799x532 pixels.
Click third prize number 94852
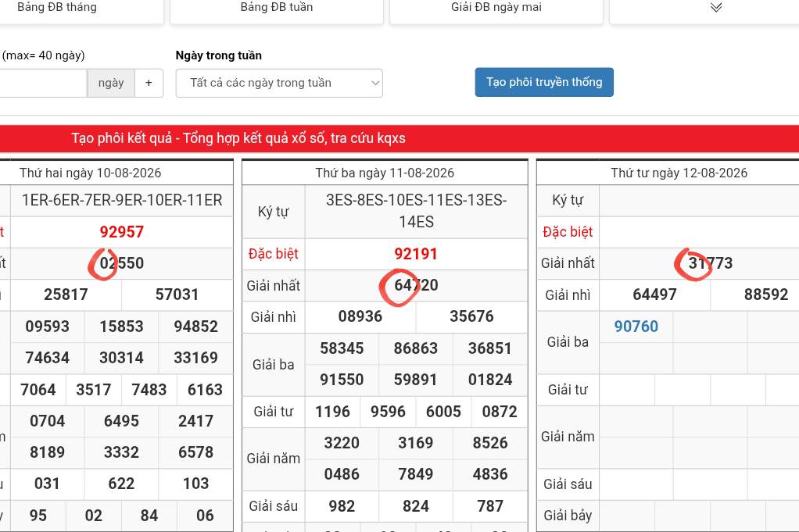pos(195,327)
